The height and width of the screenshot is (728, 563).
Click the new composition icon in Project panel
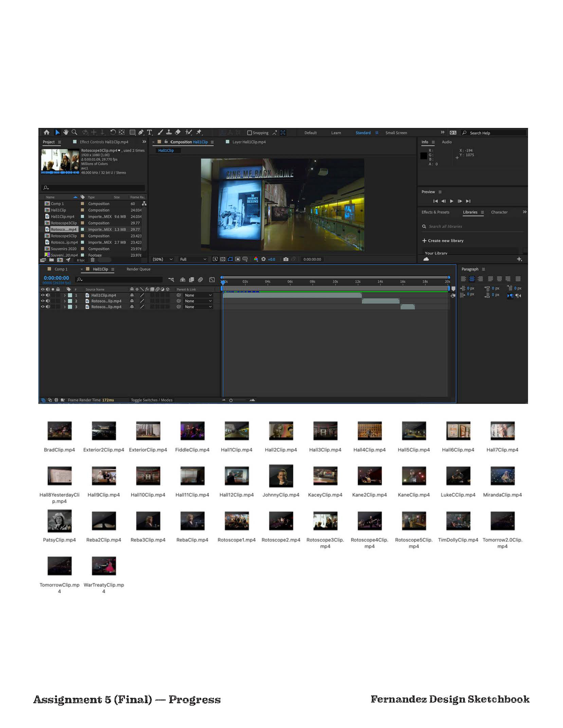(60, 260)
